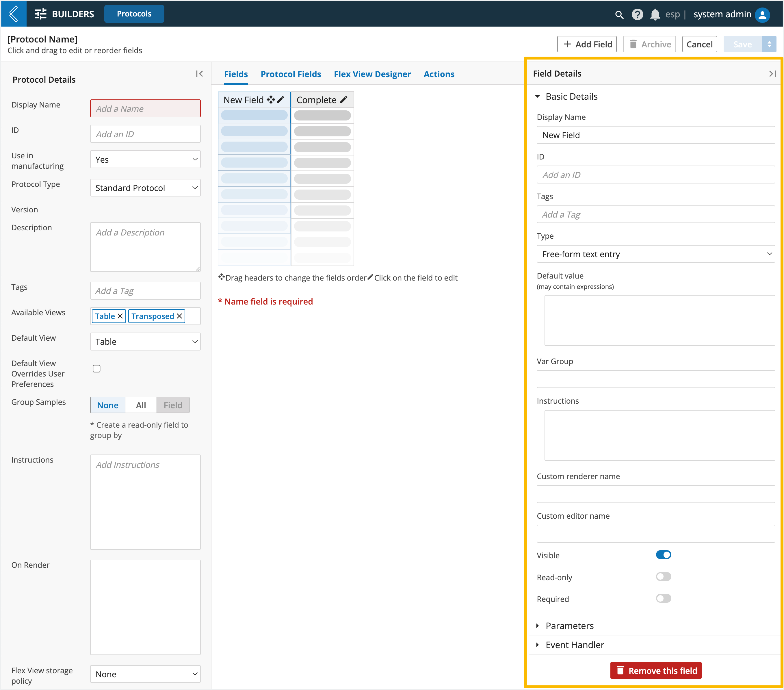This screenshot has width=784, height=690.
Task: Collapse the Protocol Details panel
Action: [x=199, y=74]
